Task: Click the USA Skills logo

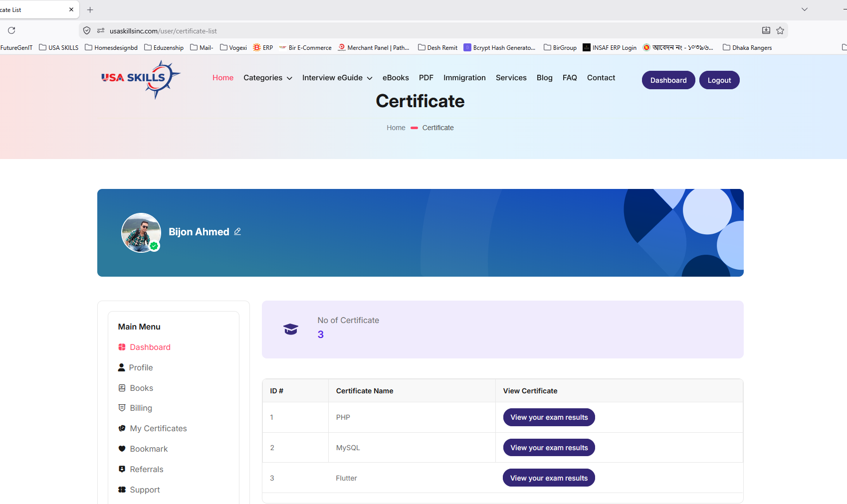Action: click(x=141, y=79)
